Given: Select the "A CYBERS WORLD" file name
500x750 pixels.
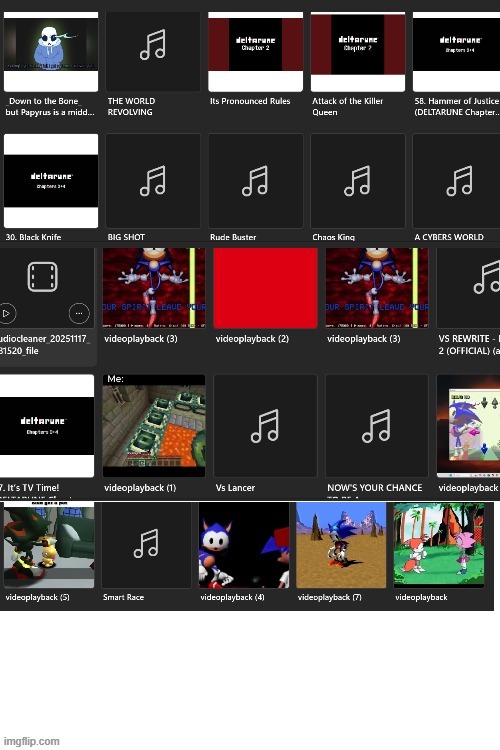Looking at the screenshot, I should [449, 237].
